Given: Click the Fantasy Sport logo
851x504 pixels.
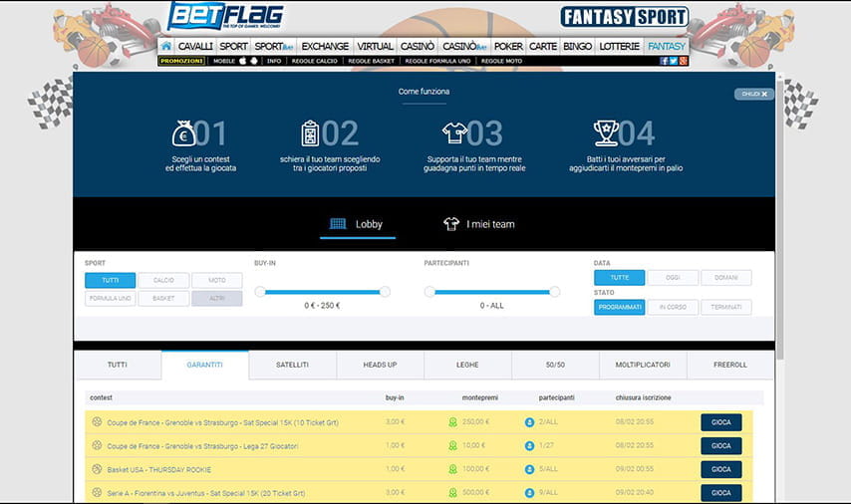Looking at the screenshot, I should pyautogui.click(x=625, y=17).
